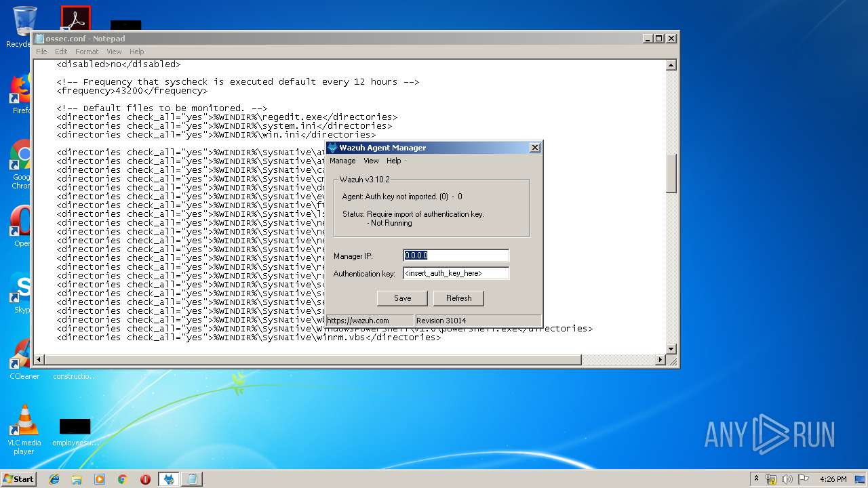Image resolution: width=868 pixels, height=488 pixels.
Task: Click the Save button
Action: tap(403, 298)
